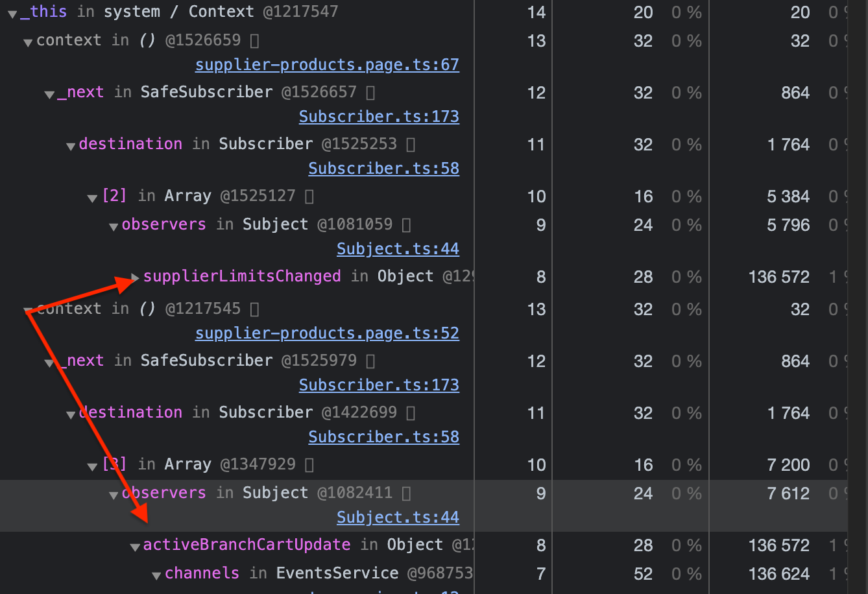Click retained size value 5 796
868x594 pixels.
[788, 225]
